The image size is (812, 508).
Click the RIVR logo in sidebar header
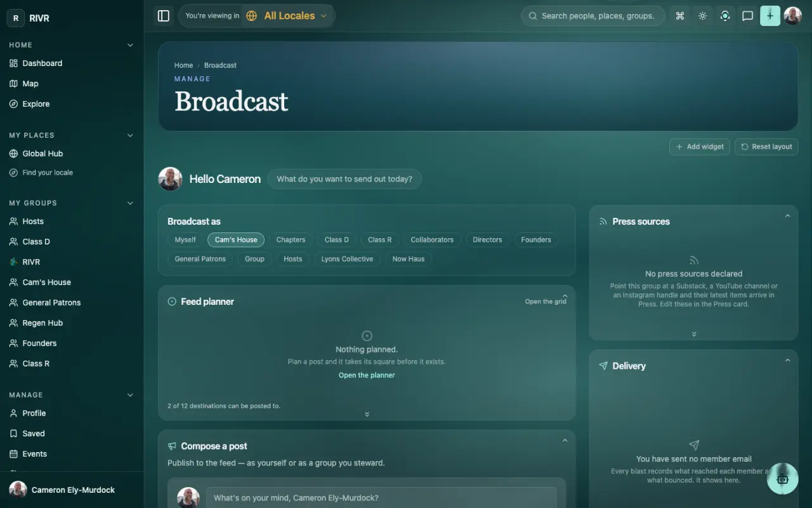16,18
